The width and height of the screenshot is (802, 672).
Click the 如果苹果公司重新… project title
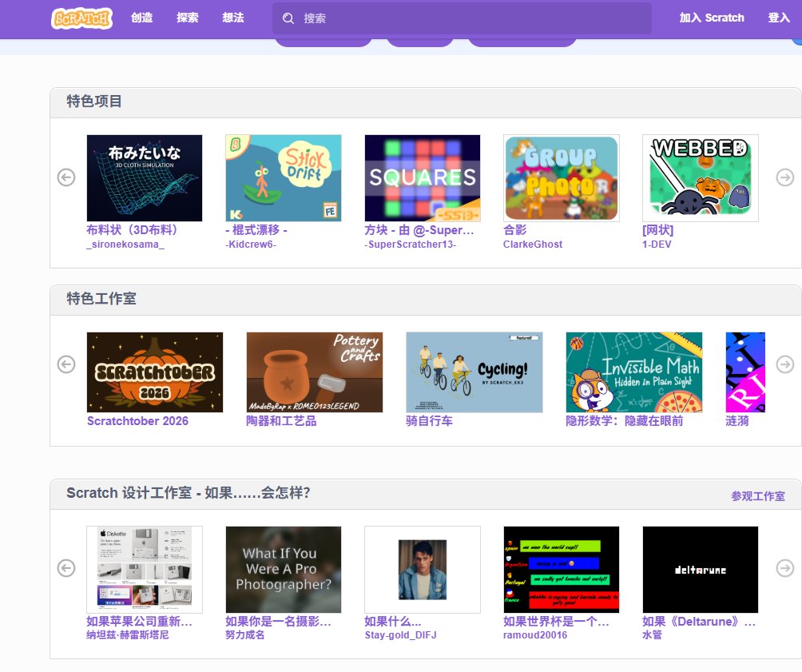coord(139,622)
